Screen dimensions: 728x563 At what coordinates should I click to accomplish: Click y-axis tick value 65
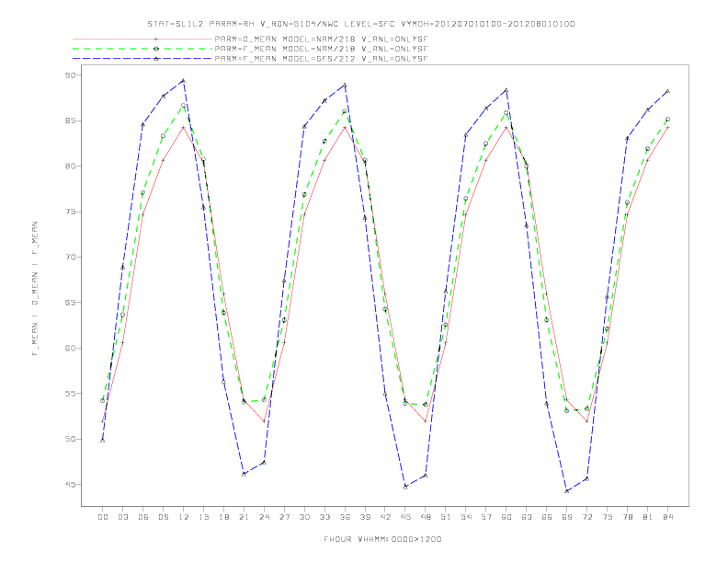pos(70,303)
